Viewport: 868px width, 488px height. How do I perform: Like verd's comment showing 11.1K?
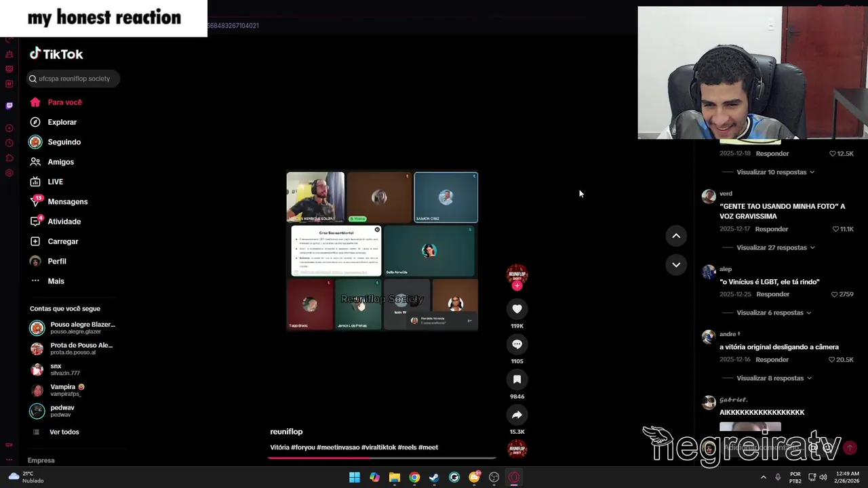pyautogui.click(x=835, y=229)
